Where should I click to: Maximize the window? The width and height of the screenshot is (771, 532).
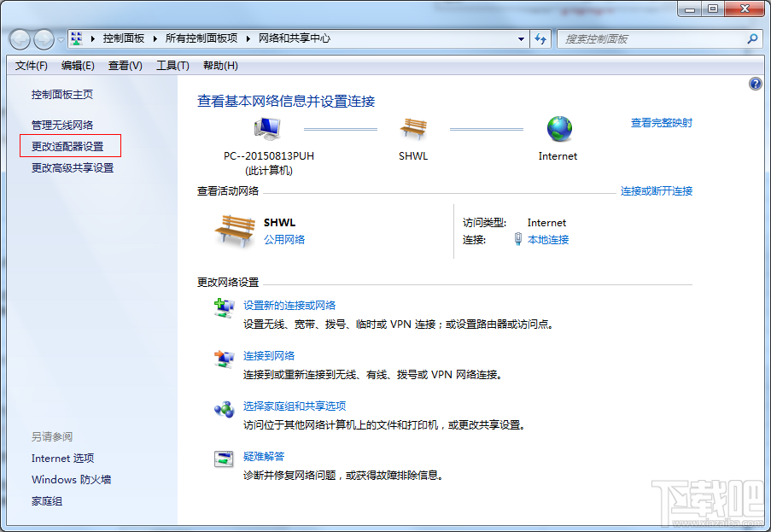pos(712,9)
